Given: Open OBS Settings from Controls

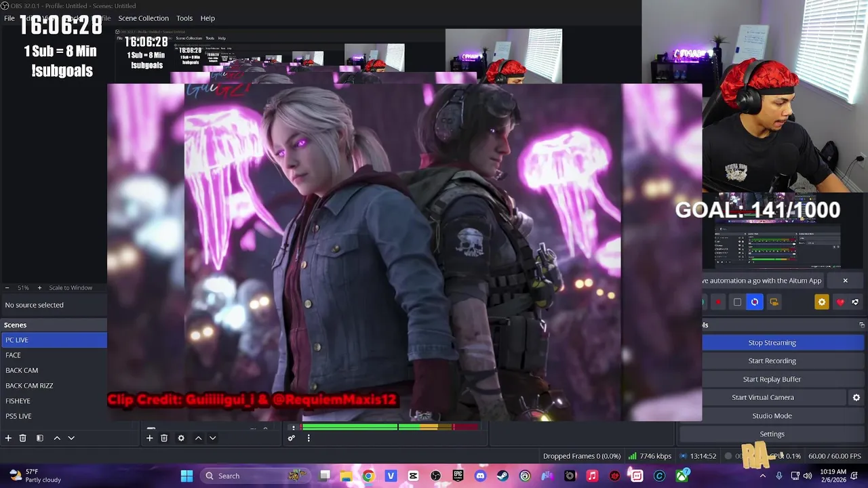Looking at the screenshot, I should (772, 434).
